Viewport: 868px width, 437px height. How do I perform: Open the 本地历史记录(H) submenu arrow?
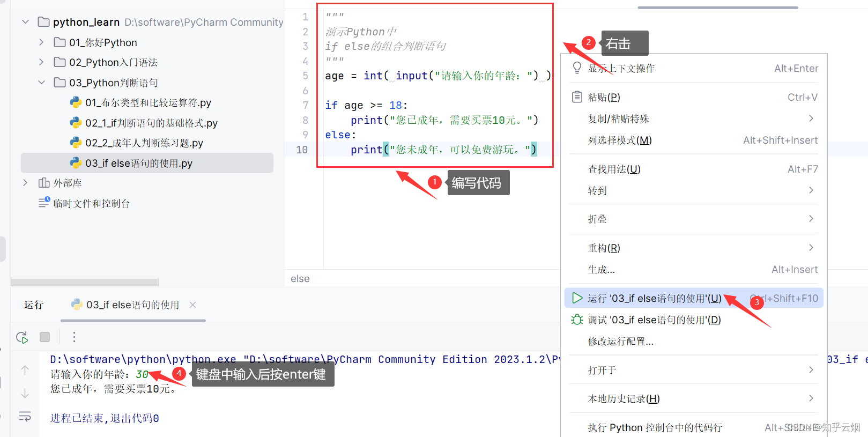[x=811, y=398]
